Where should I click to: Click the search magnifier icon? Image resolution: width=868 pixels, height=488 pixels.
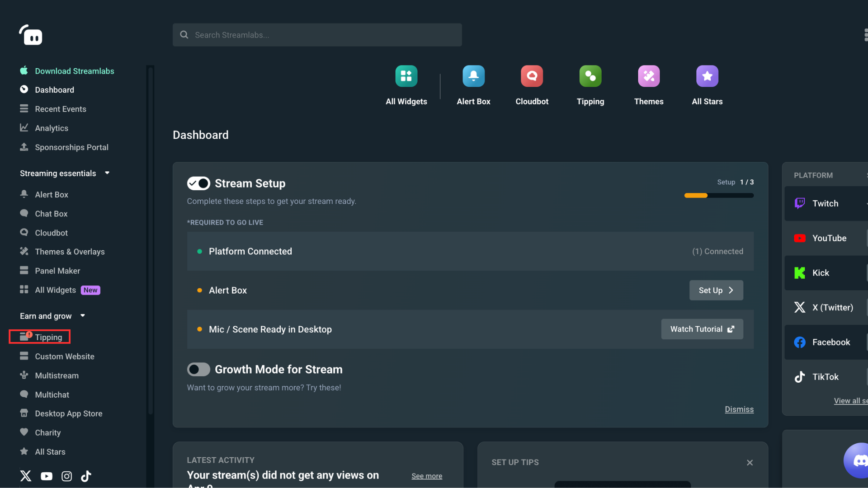[184, 35]
